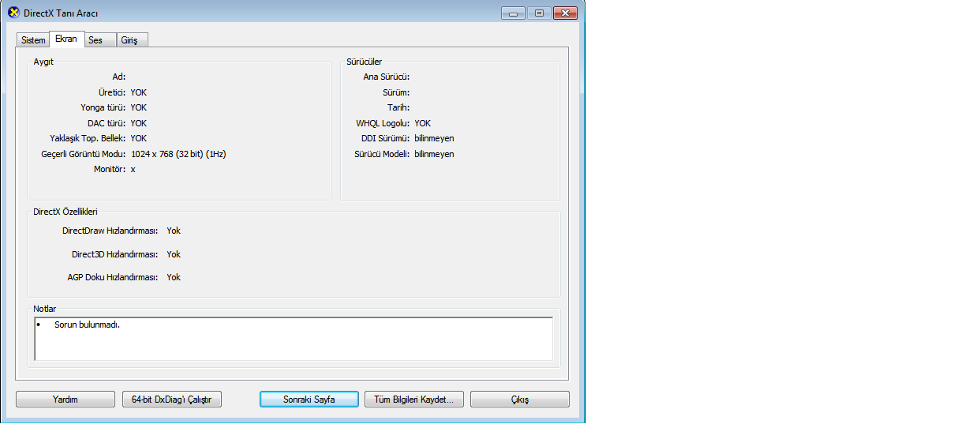This screenshot has height=439, width=980.
Task: Click DirectDraw Hızlandırması value Yok
Action: coord(174,231)
